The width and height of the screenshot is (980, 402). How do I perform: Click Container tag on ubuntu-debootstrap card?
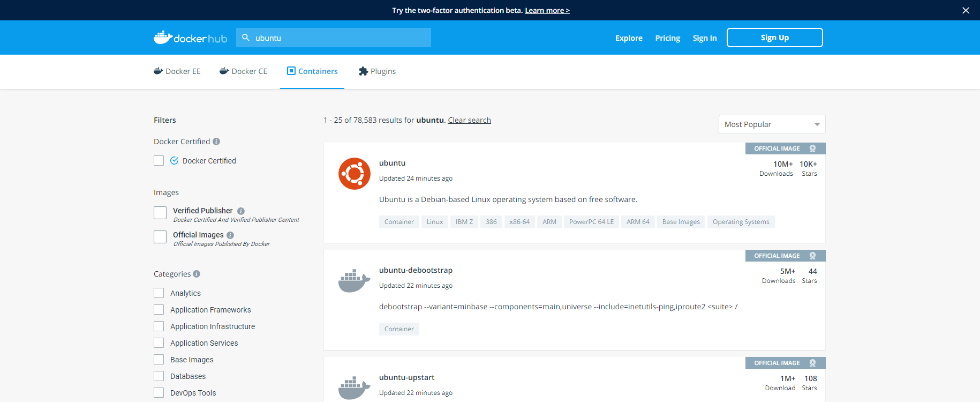pos(399,329)
